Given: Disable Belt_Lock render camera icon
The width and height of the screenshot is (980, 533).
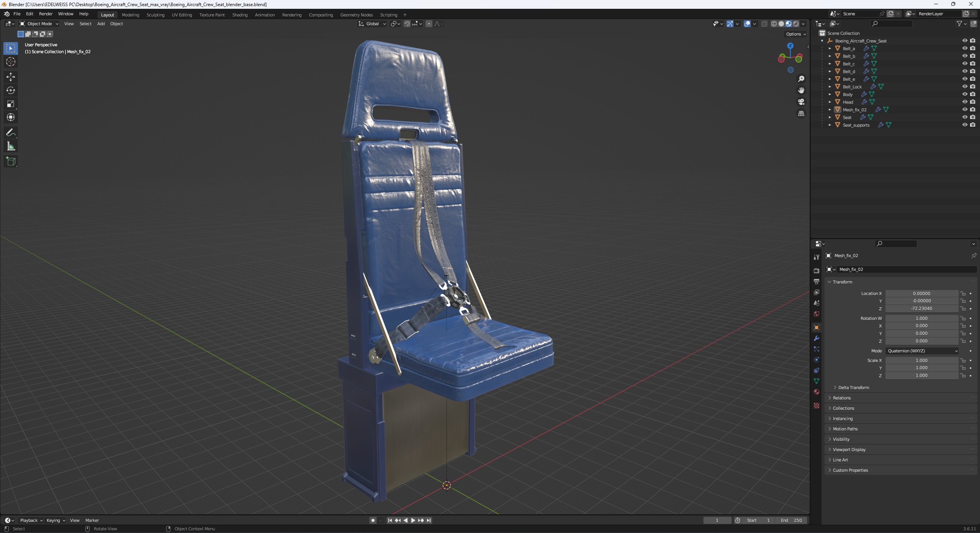Looking at the screenshot, I should tap(973, 86).
